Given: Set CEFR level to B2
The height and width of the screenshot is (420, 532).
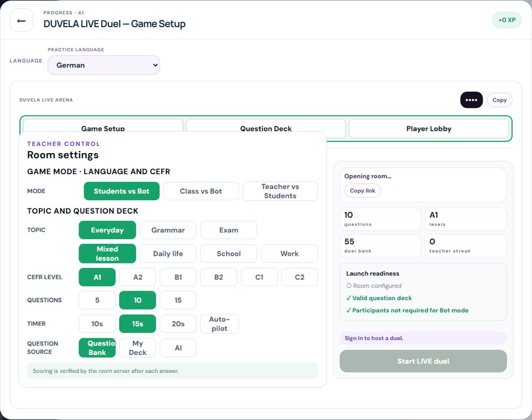Looking at the screenshot, I should [x=218, y=277].
